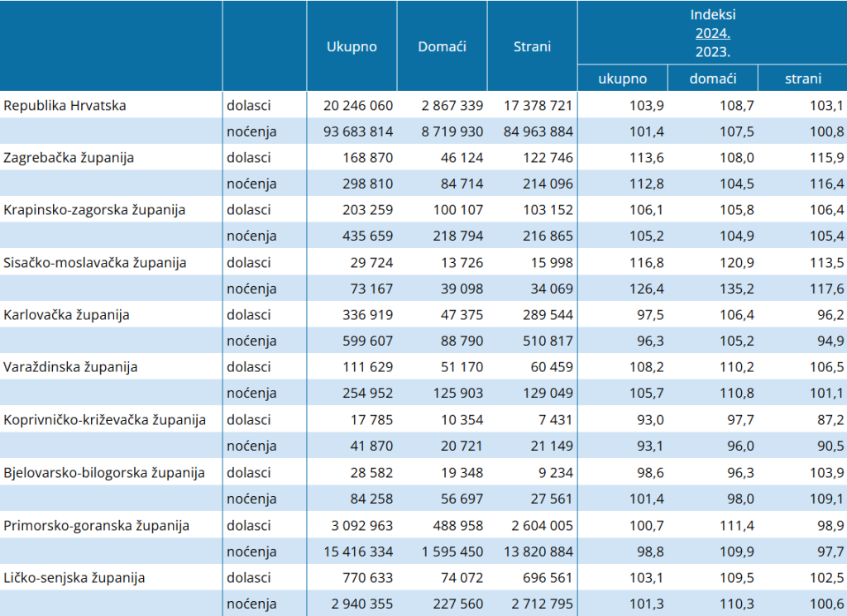Click the Ukupno column header
Image resolution: width=847 pixels, height=616 pixels.
click(x=352, y=46)
